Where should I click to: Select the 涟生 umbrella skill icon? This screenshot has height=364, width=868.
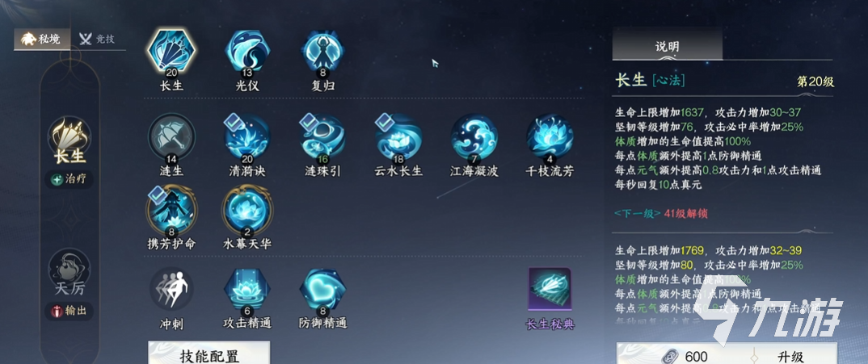(171, 138)
